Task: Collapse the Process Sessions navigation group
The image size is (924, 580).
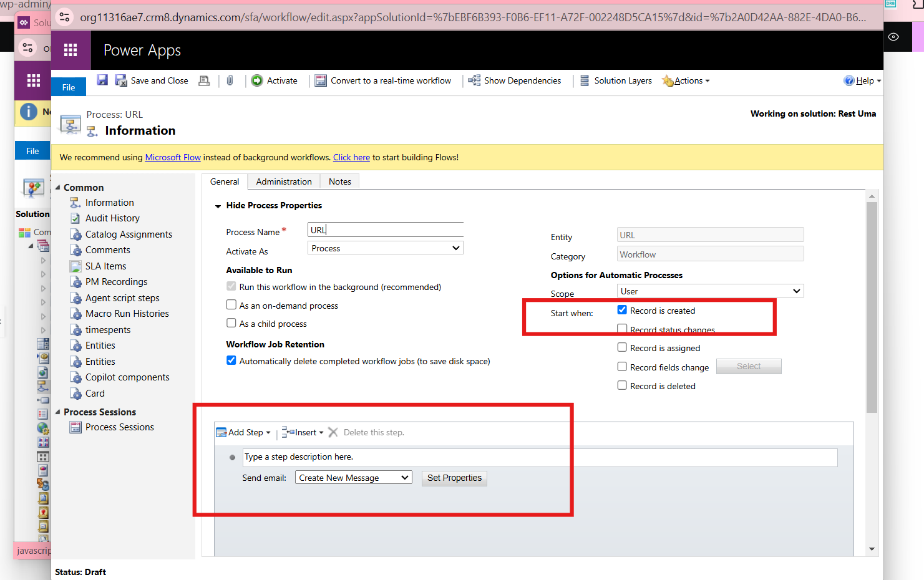Action: (x=58, y=412)
